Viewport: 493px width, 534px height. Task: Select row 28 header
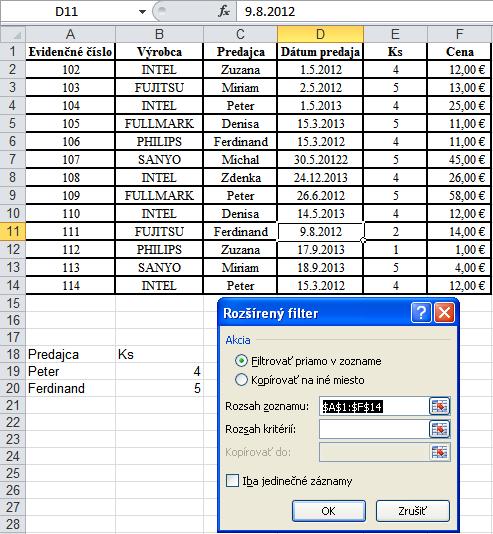[13, 524]
